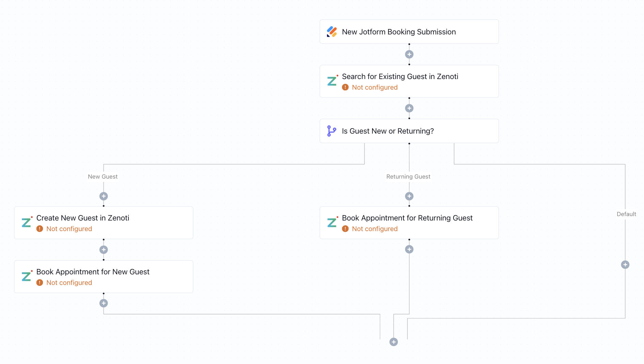Click Not configured under Create New Guest
Screen dimensions: 644x364
pyautogui.click(x=69, y=229)
